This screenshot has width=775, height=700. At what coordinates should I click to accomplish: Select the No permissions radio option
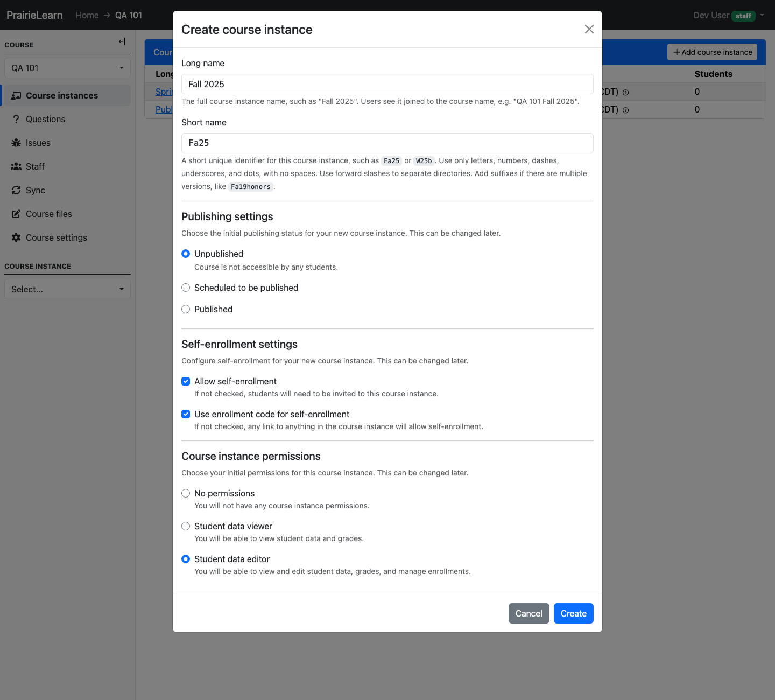(186, 493)
